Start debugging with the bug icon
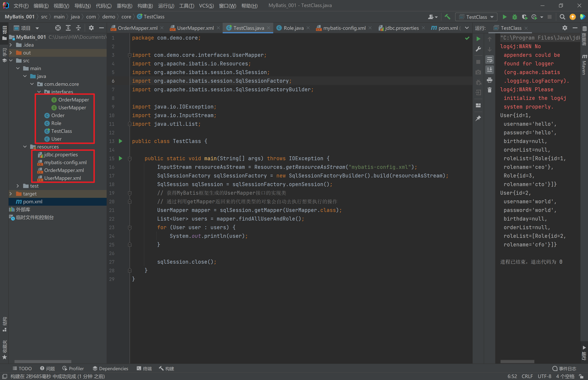This screenshot has height=380, width=588. 514,17
